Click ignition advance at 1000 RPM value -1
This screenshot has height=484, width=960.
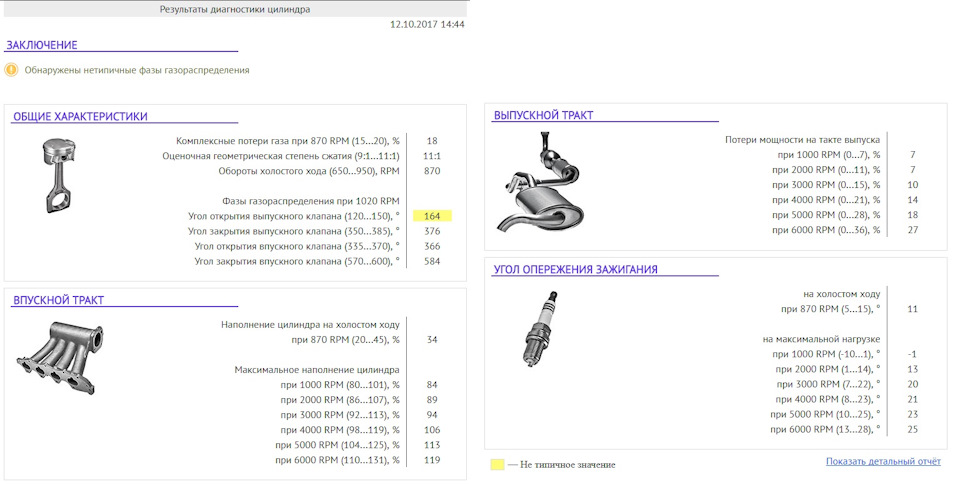point(912,354)
